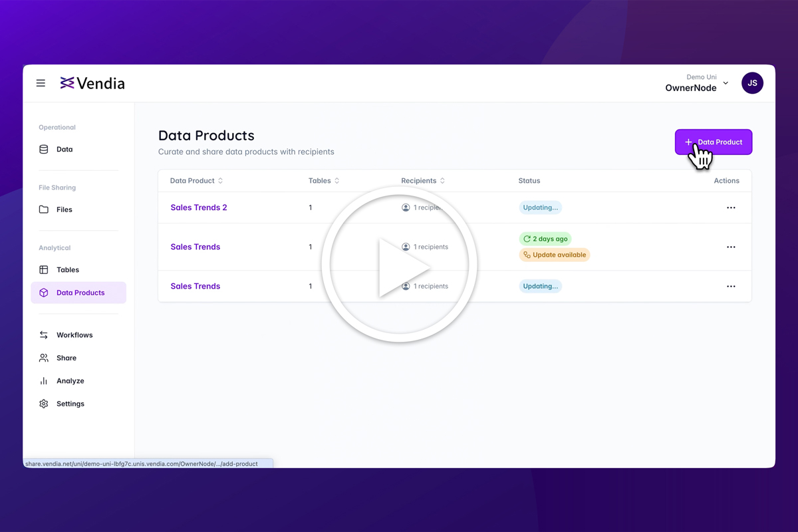Click the Actions column header
This screenshot has height=532, width=798.
tap(726, 181)
